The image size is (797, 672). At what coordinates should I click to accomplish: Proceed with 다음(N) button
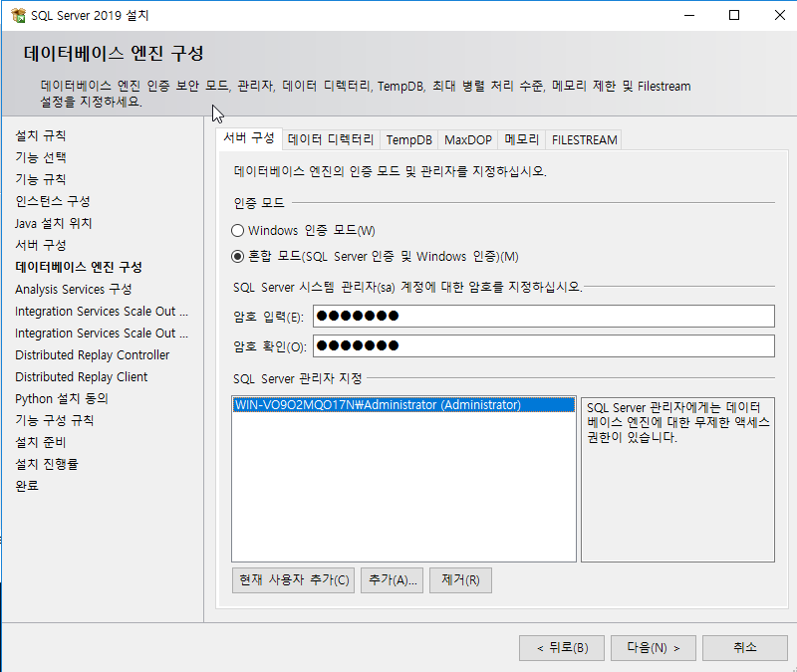point(654,648)
